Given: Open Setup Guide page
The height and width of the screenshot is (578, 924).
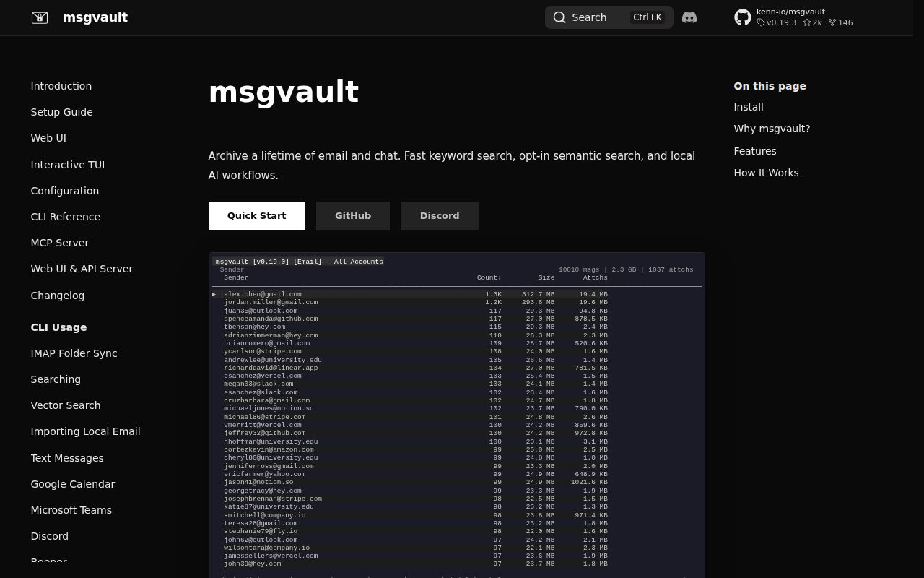Looking at the screenshot, I should tap(62, 112).
